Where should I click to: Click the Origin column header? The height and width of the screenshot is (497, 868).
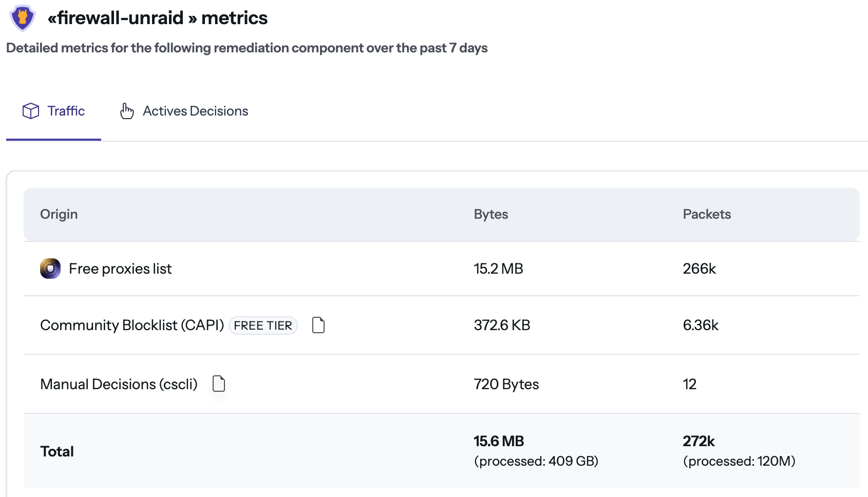click(59, 214)
